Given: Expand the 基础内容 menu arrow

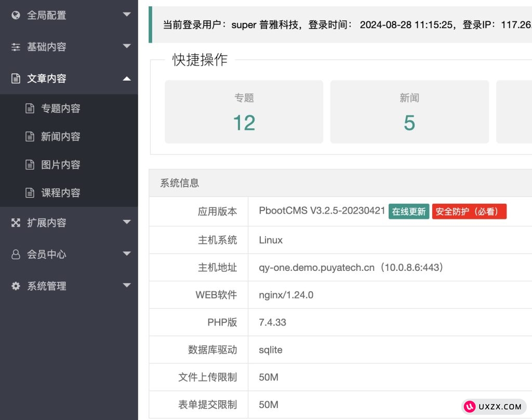Looking at the screenshot, I should [x=127, y=46].
